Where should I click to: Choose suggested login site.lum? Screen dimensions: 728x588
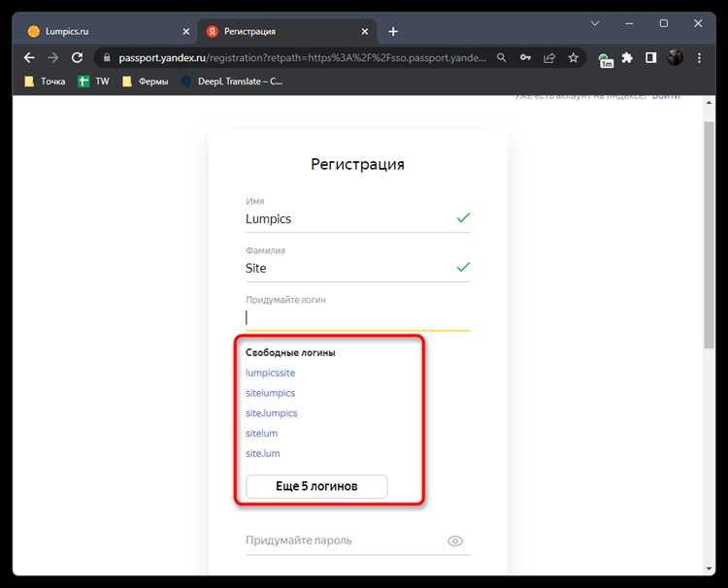click(x=263, y=453)
